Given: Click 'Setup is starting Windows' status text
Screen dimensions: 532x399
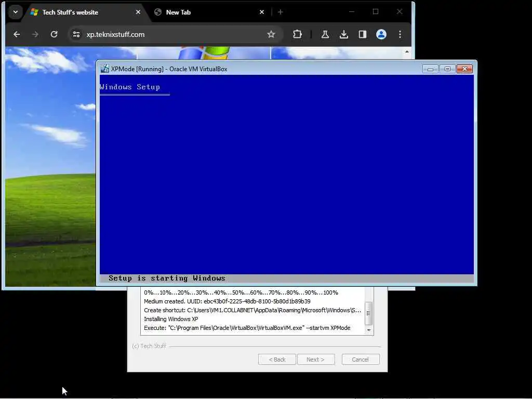Looking at the screenshot, I should coord(167,278).
